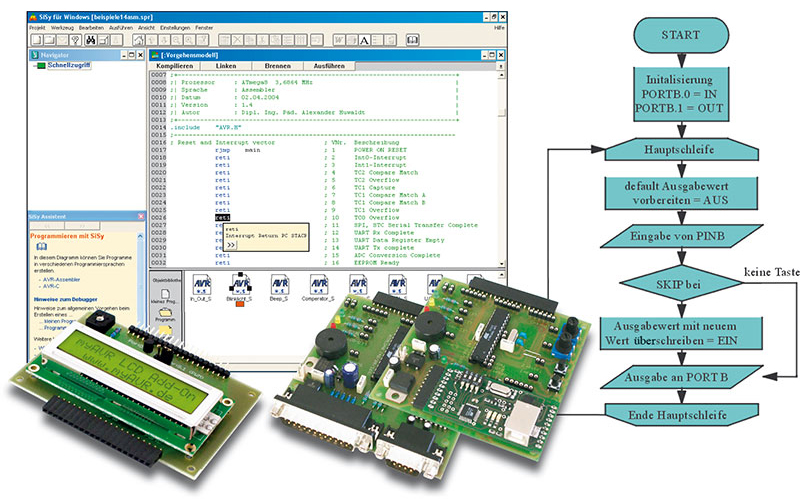Click the 'rjmp main' code line
The height and width of the screenshot is (501, 800).
237,150
